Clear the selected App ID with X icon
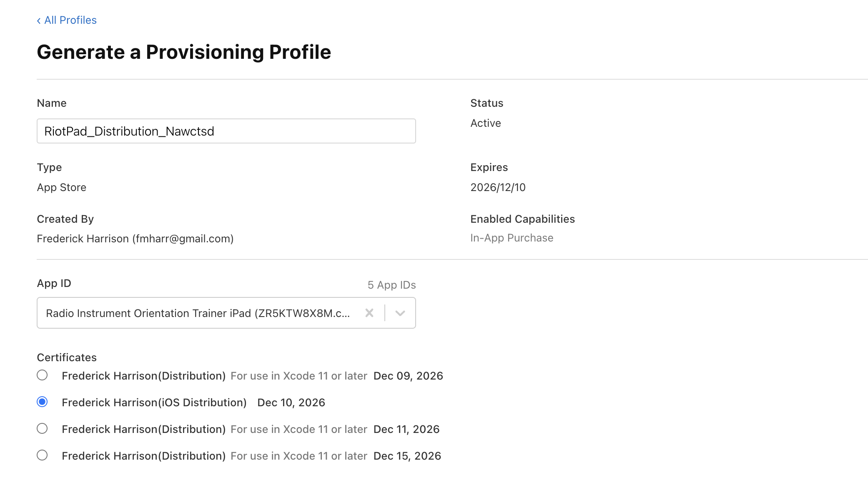The height and width of the screenshot is (488, 868). (x=369, y=313)
